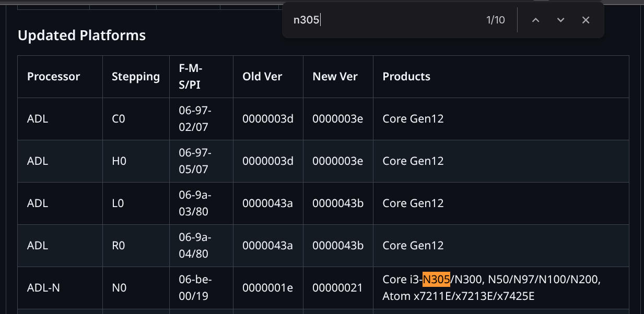
Task: Select the Updated Platforms heading
Action: tap(81, 35)
